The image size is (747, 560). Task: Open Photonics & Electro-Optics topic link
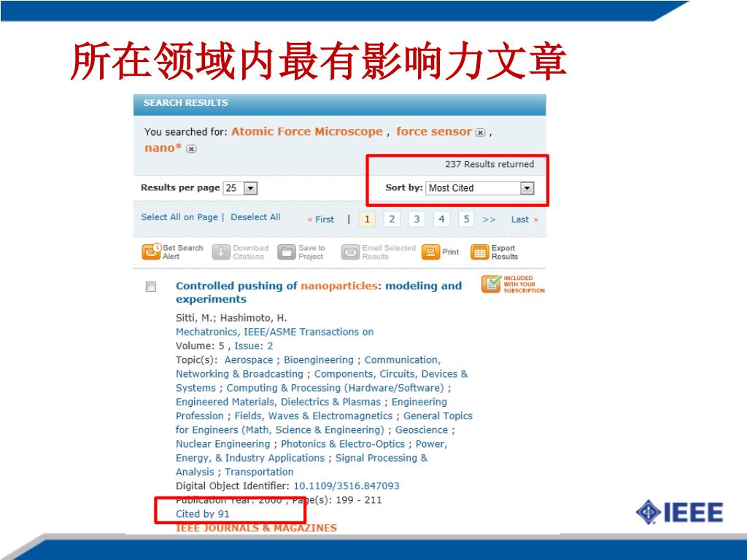343,444
